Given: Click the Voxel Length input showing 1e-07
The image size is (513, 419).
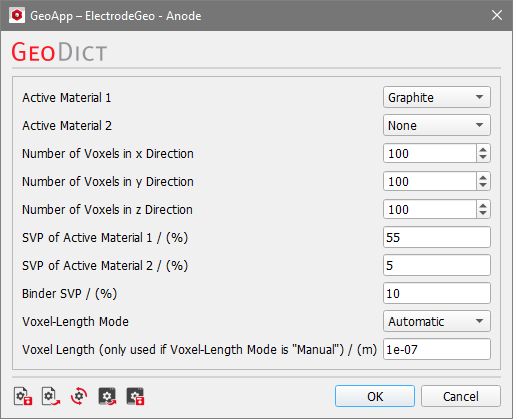Looking at the screenshot, I should tap(437, 349).
